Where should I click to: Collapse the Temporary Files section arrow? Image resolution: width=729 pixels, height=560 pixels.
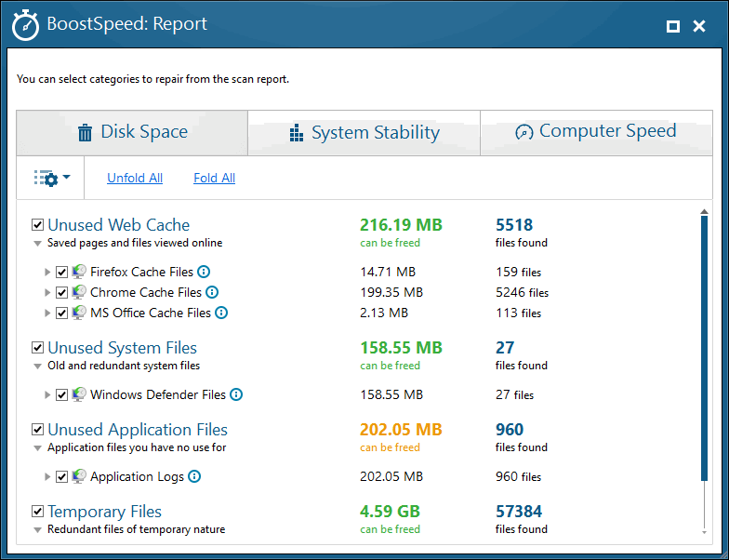37,530
